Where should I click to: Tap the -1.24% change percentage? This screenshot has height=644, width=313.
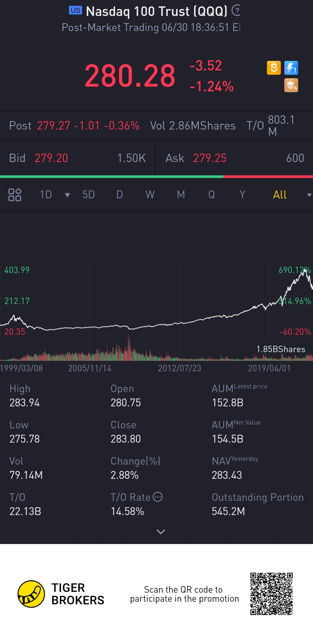coord(212,86)
